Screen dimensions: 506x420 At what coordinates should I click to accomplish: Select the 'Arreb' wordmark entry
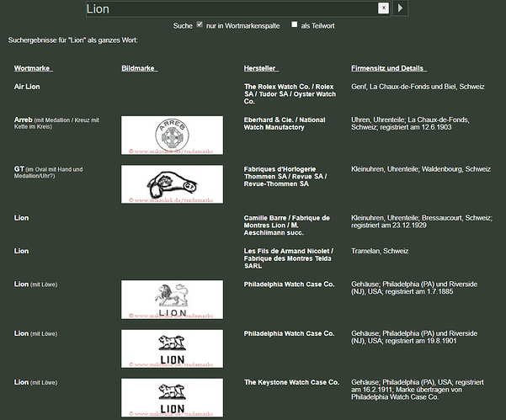(23, 120)
